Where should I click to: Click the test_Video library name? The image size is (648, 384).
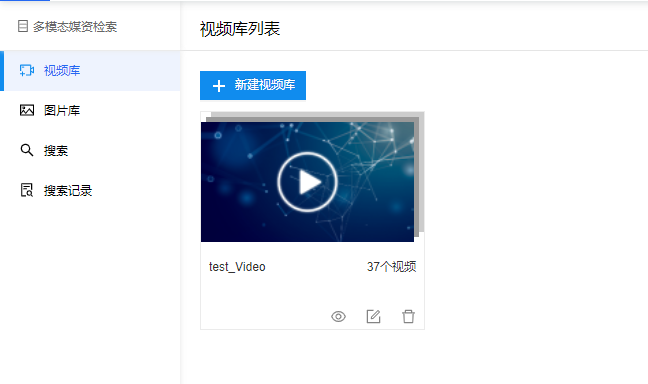coord(237,267)
